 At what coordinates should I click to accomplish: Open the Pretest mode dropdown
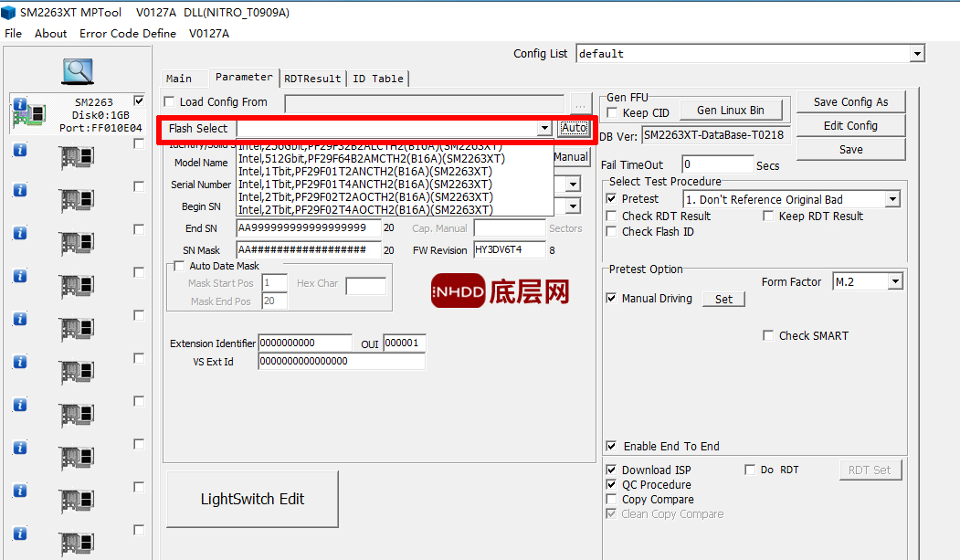892,200
